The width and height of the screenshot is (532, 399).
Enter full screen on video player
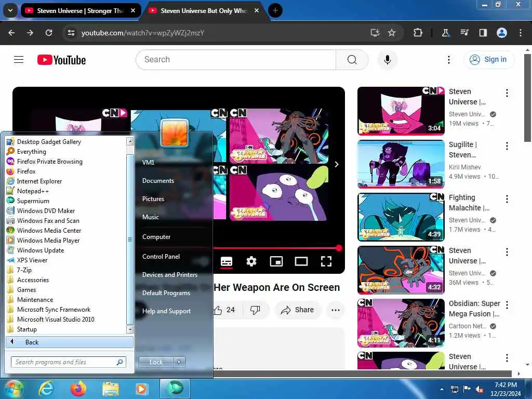click(x=326, y=261)
